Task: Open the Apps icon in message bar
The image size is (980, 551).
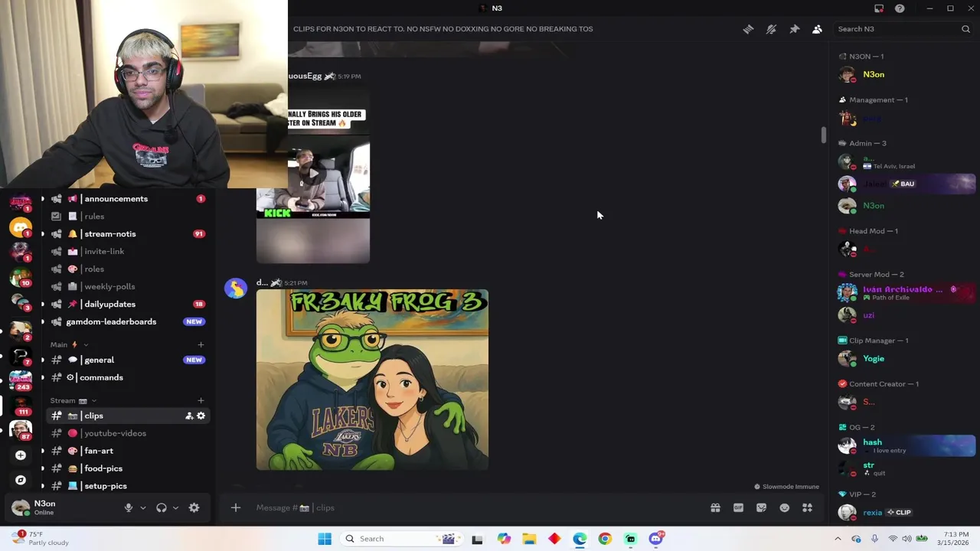Action: pyautogui.click(x=807, y=507)
